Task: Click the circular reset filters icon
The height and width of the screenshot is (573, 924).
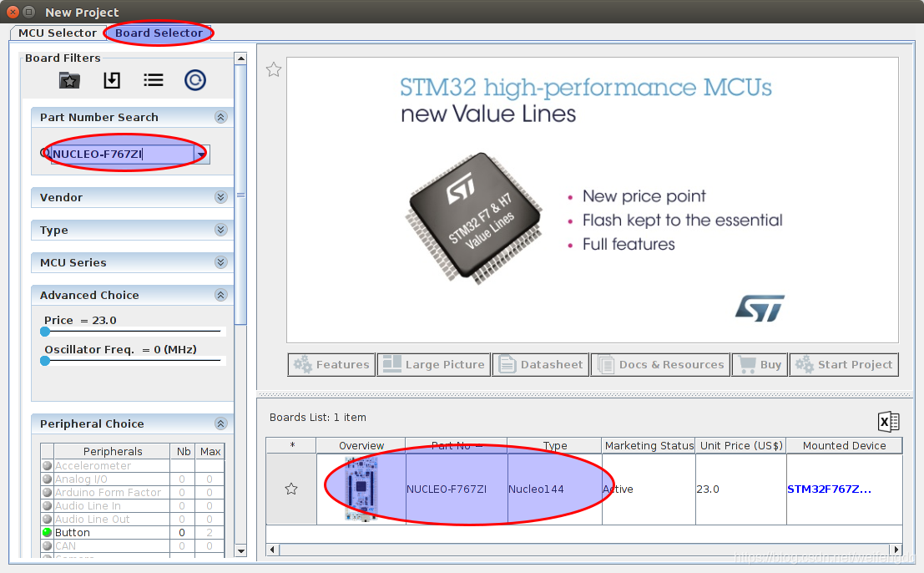Action: (195, 80)
